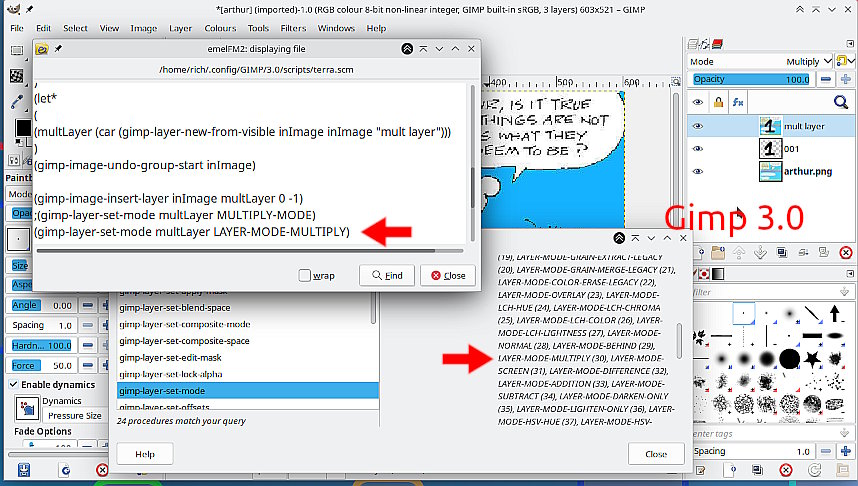Open the Windows menu
Viewport: 858px width, 486px height.
(336, 28)
